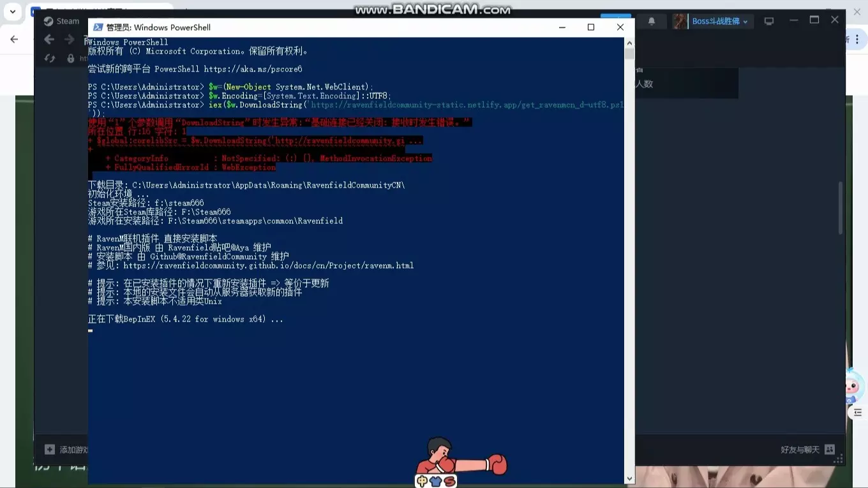
Task: Switch Steam to Big Picture mode
Action: coord(769,21)
